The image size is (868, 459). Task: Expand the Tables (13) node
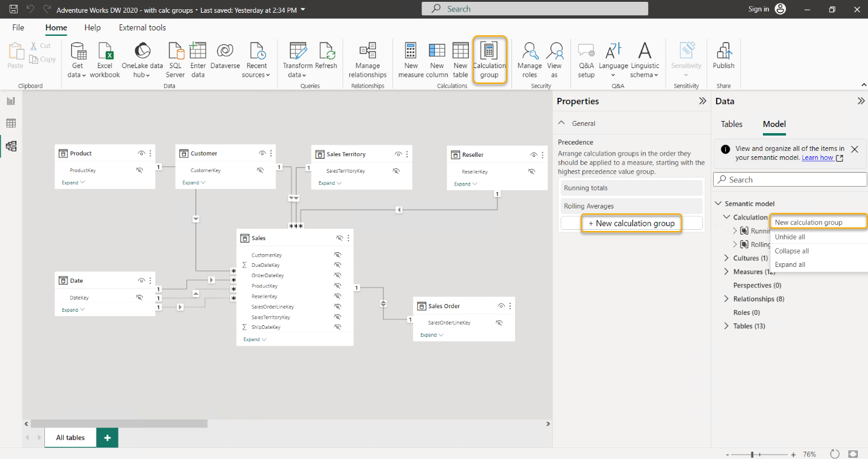click(726, 326)
